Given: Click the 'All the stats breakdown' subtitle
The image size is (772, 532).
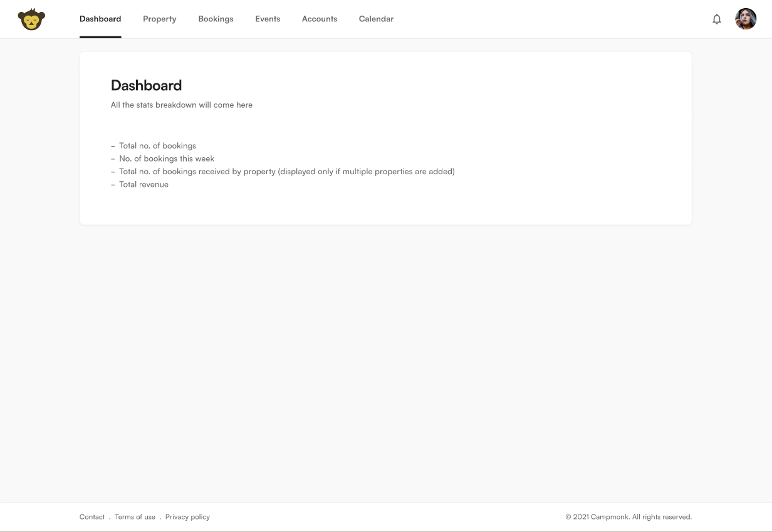Looking at the screenshot, I should [x=182, y=105].
